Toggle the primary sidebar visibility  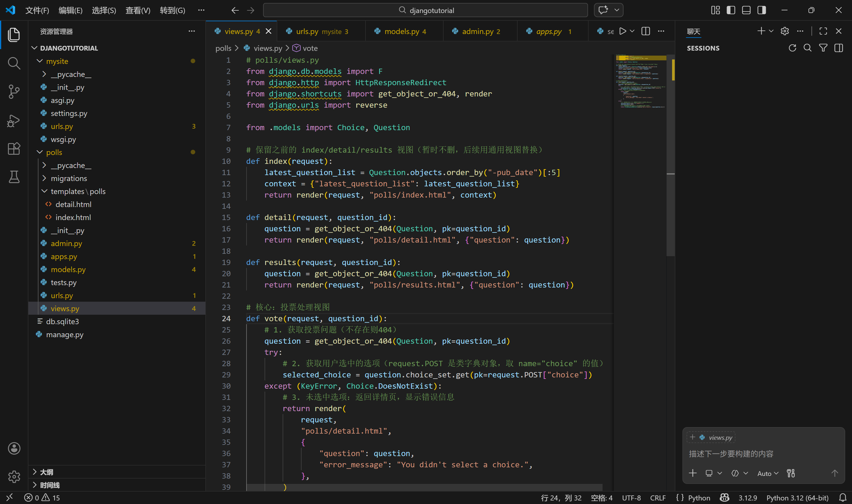coord(731,10)
